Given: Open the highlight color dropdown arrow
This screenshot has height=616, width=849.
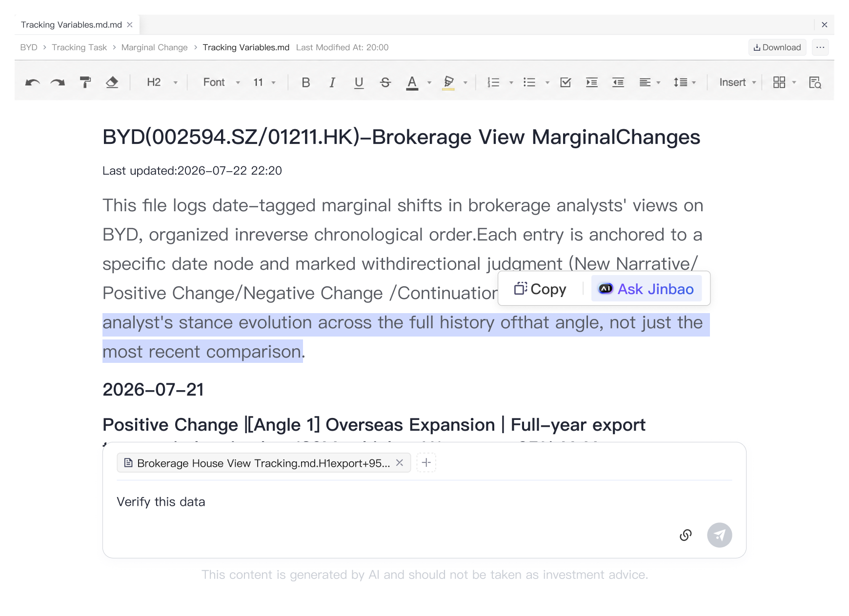Looking at the screenshot, I should coord(465,83).
